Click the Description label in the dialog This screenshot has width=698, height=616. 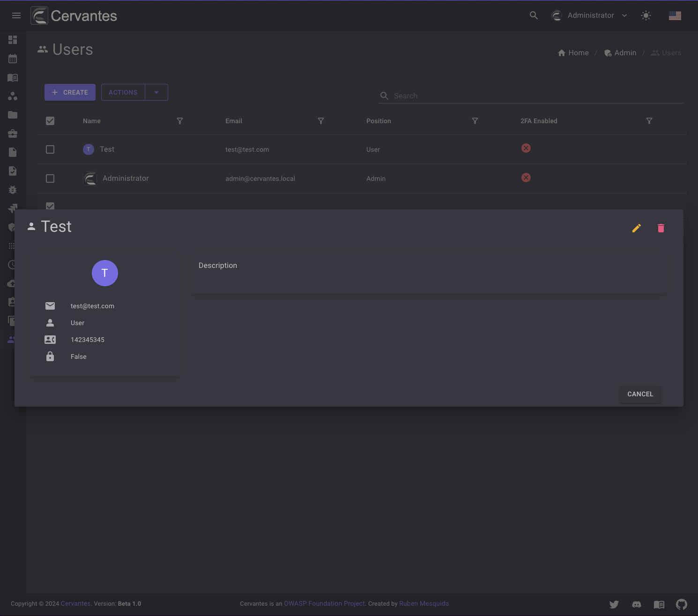(x=218, y=265)
